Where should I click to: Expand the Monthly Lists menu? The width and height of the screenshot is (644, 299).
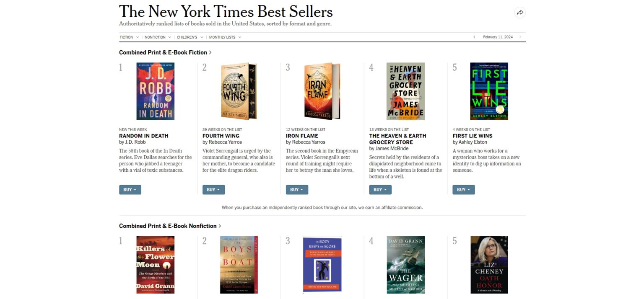tap(225, 37)
